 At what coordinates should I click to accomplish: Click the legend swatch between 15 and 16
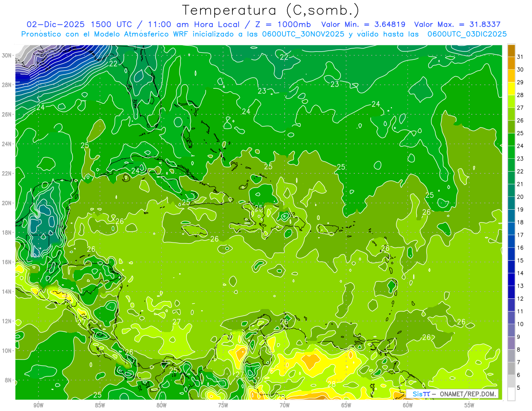click(x=511, y=254)
